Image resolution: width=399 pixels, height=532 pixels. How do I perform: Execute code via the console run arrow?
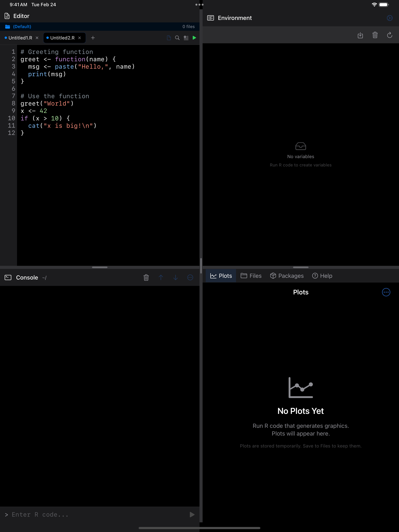(x=192, y=514)
